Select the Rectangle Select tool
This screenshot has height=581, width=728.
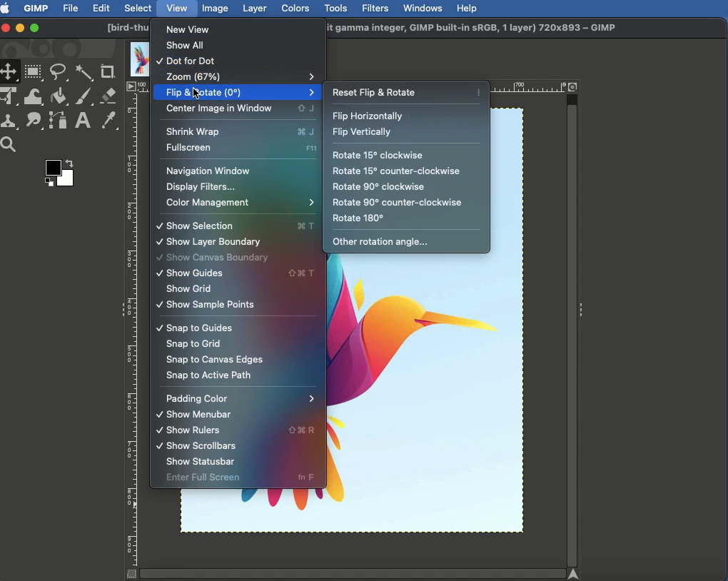[x=34, y=73]
